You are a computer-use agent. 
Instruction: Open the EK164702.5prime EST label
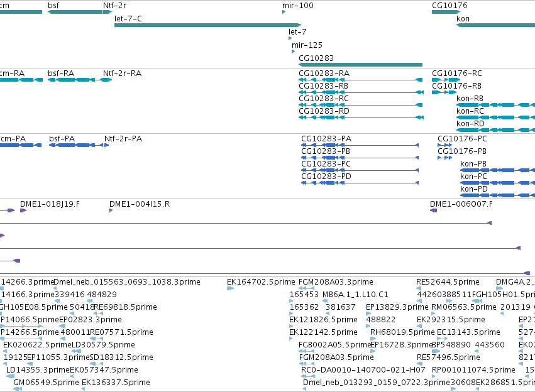tap(261, 282)
